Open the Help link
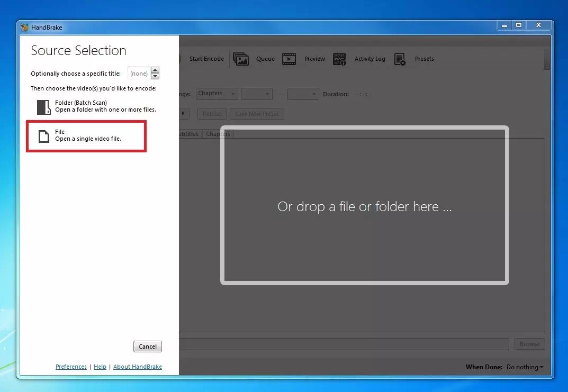 click(100, 367)
